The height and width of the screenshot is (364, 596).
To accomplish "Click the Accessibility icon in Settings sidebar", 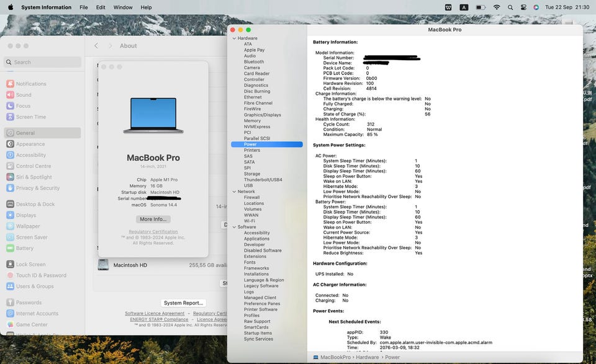I will 11,155.
